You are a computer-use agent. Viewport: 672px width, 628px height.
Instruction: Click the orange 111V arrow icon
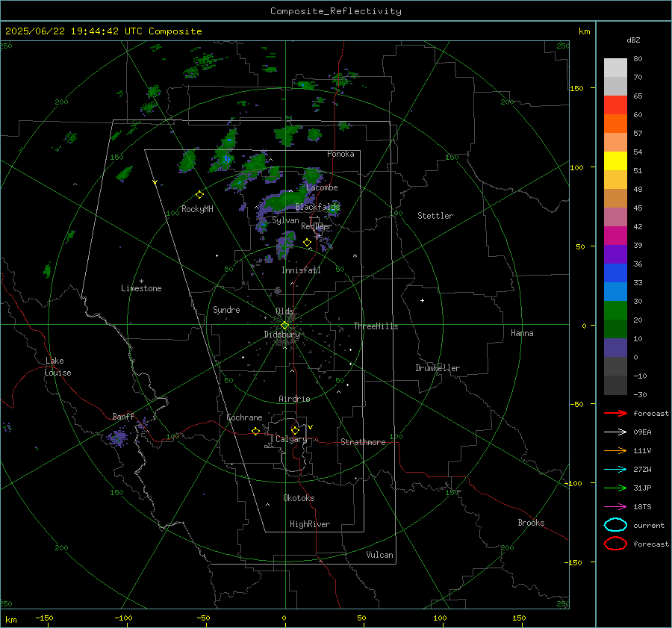[615, 450]
